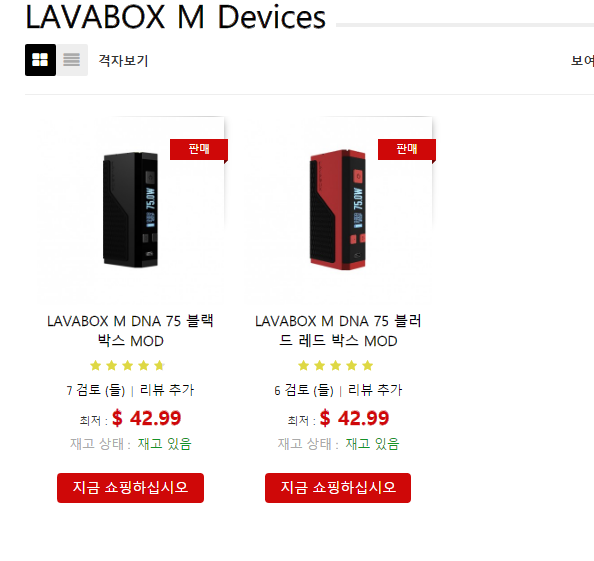
Task: Click star rating of black box mod
Action: click(x=127, y=366)
